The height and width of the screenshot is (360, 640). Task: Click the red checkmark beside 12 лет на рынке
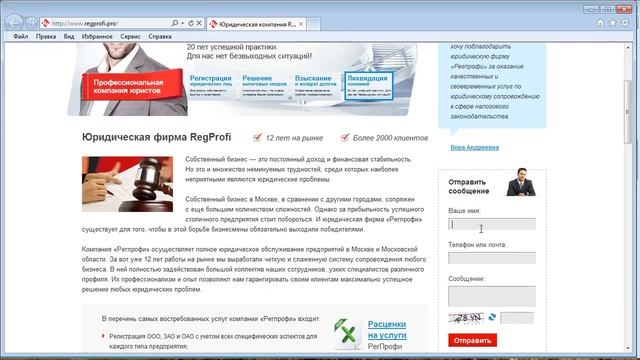tap(257, 137)
